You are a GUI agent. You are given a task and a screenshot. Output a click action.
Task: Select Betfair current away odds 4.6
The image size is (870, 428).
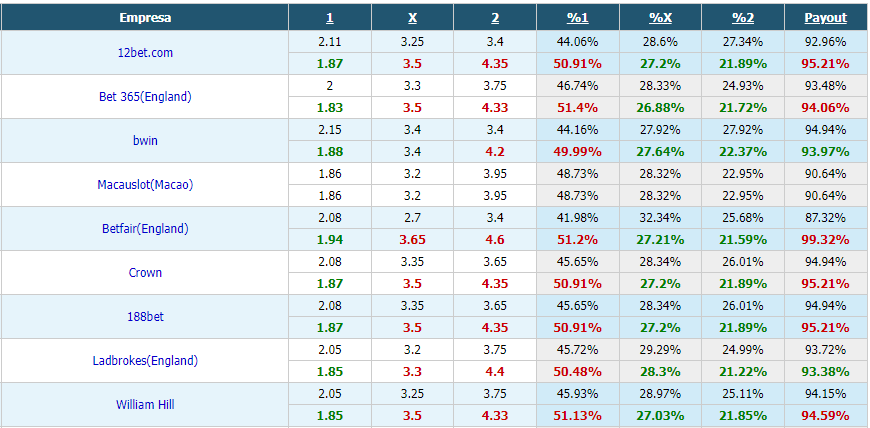point(495,240)
